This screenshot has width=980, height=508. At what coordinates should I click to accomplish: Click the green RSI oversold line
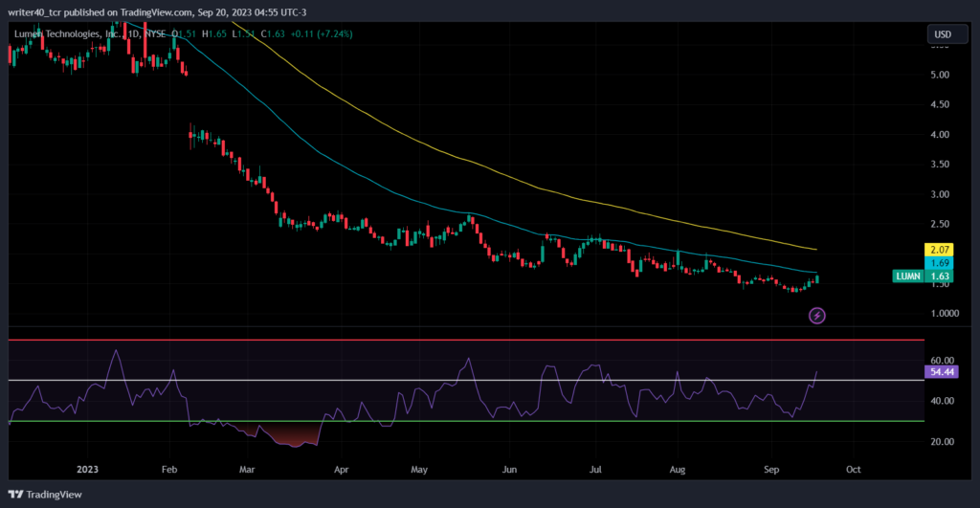click(x=466, y=421)
